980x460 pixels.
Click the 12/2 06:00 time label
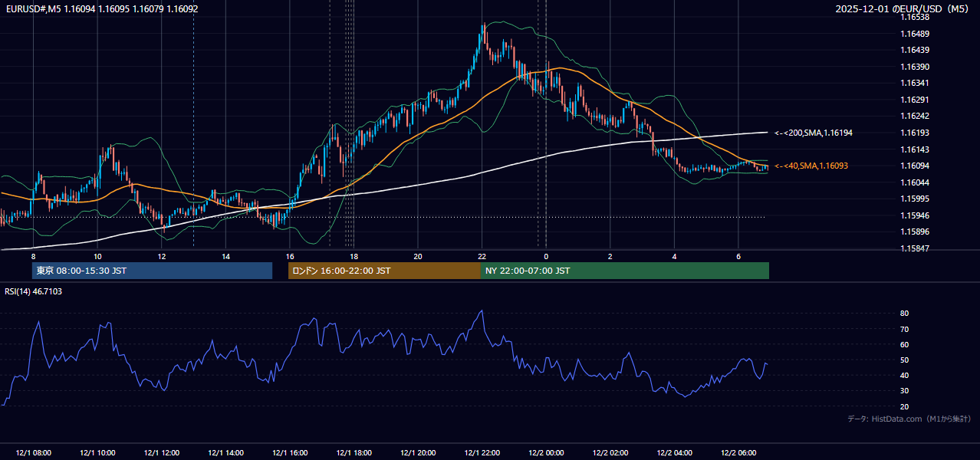coord(738,453)
